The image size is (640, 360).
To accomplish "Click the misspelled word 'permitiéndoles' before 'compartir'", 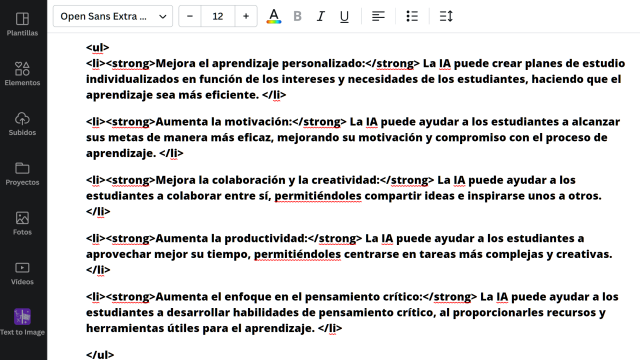I will point(318,196).
